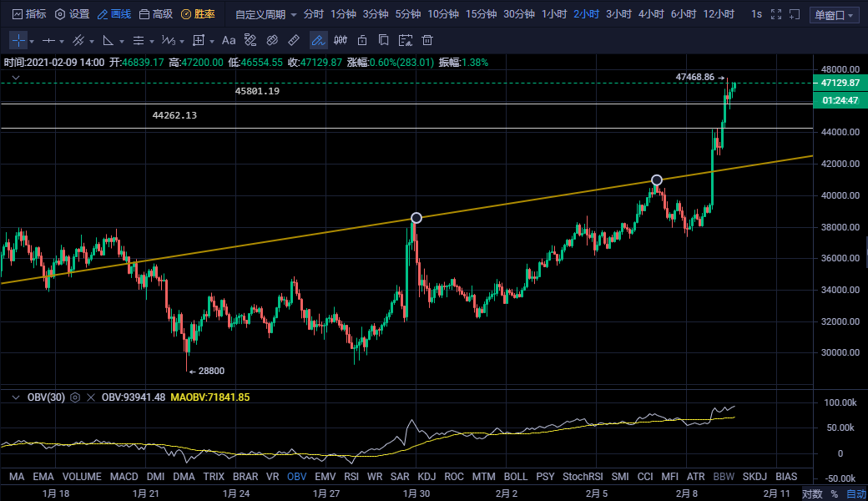Click the eraser tool icon
Viewport: 868px width, 501px height.
pos(272,40)
